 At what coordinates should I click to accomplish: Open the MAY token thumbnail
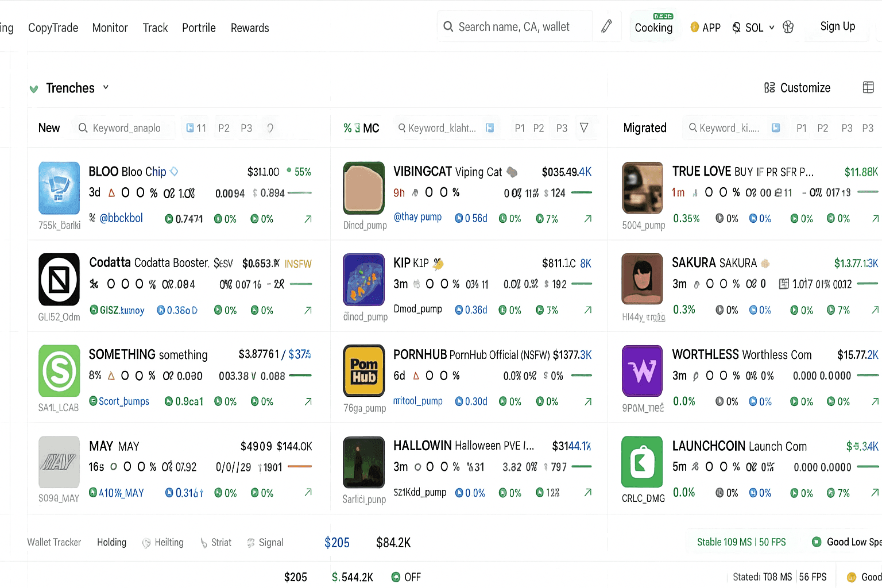pyautogui.click(x=59, y=462)
